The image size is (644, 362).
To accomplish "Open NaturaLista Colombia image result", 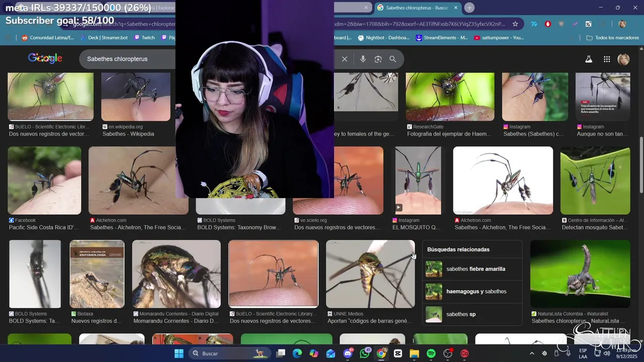I will click(x=580, y=274).
